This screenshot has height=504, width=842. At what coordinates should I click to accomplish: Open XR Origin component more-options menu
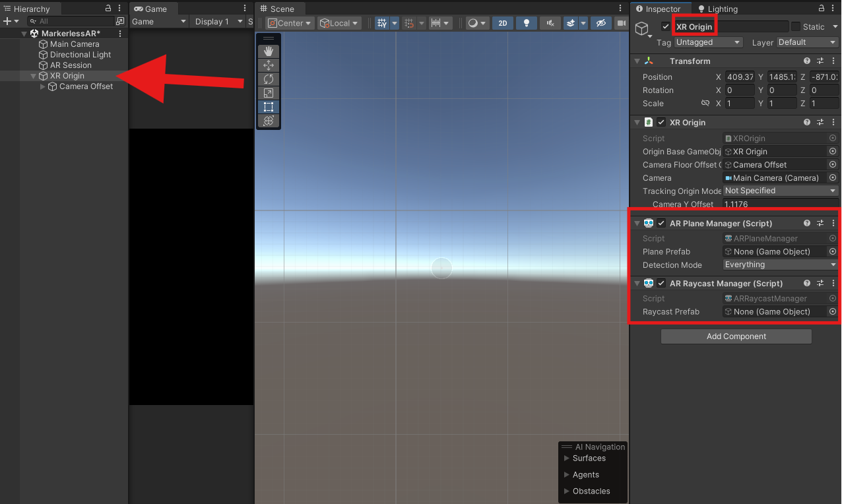tap(833, 122)
